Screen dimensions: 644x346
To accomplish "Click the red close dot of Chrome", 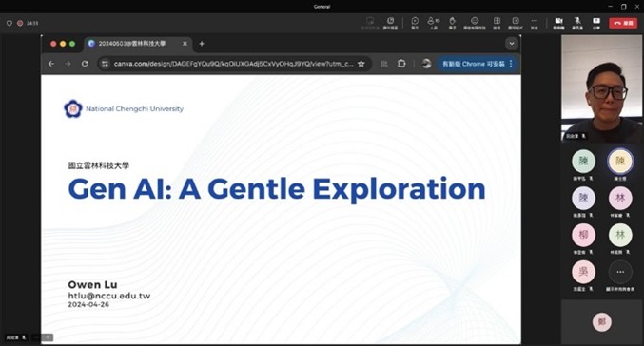I will [x=53, y=44].
